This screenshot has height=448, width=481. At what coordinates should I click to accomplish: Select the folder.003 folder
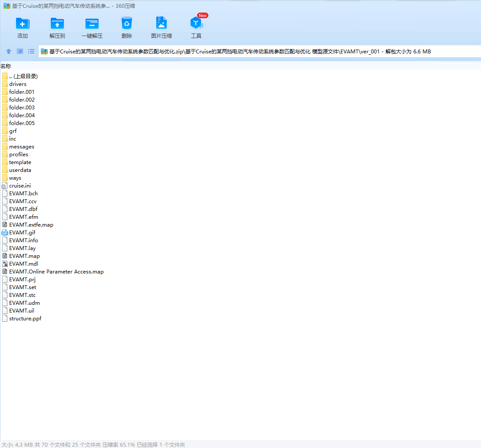(18, 107)
